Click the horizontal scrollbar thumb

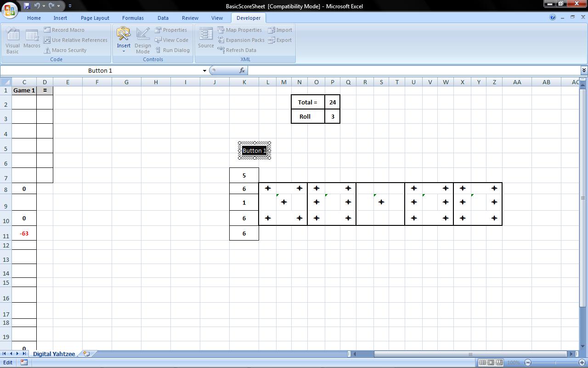tap(470, 354)
